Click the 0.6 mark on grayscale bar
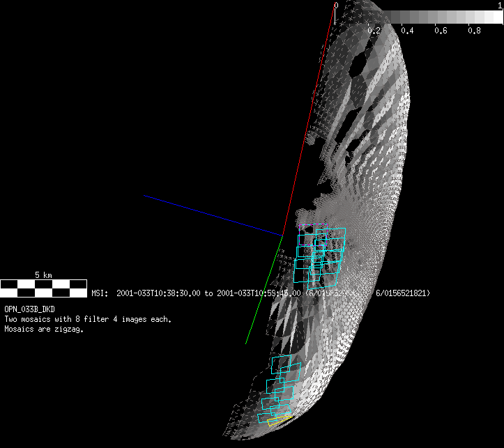The height and width of the screenshot is (448, 504). click(x=441, y=31)
